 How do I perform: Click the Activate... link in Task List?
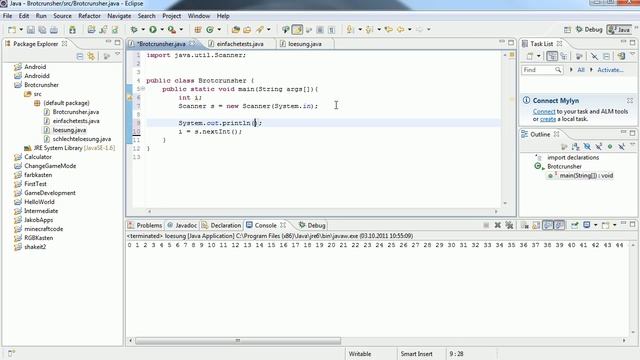point(610,70)
